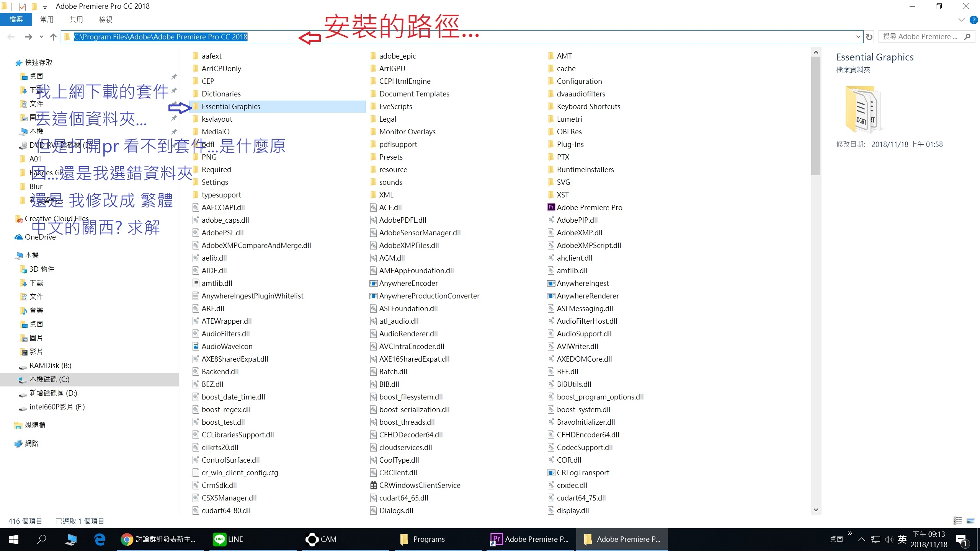The height and width of the screenshot is (551, 980).
Task: Open the 檔案 file menu tab
Action: coord(16,20)
